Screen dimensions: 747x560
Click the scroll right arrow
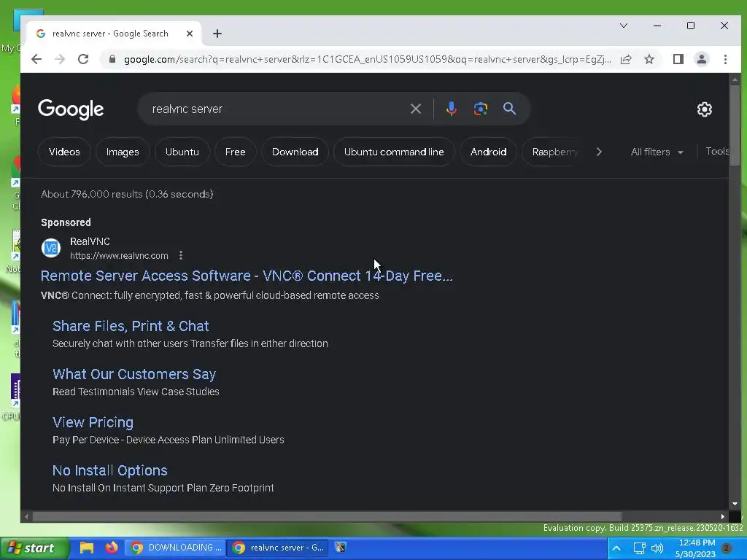(723, 517)
